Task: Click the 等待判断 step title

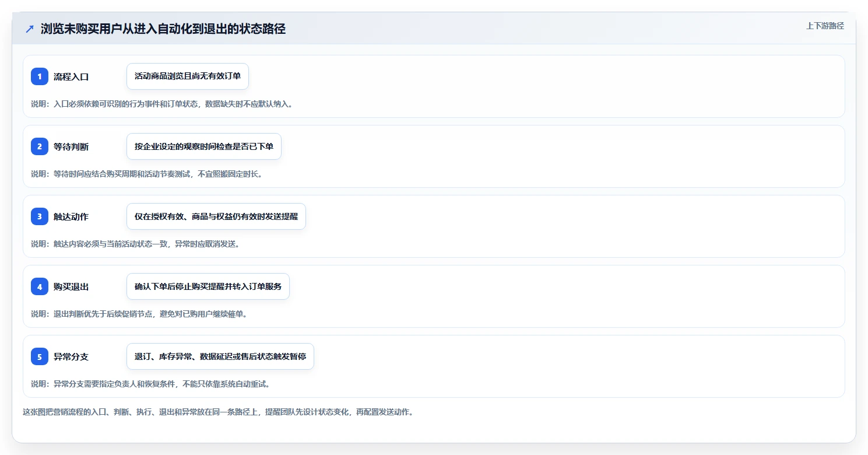Action: 71,146
